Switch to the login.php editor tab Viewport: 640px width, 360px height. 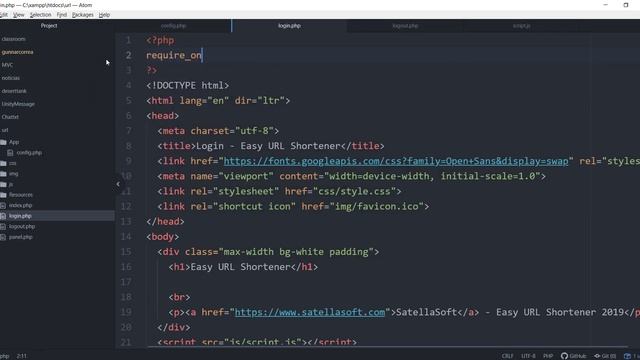point(289,26)
